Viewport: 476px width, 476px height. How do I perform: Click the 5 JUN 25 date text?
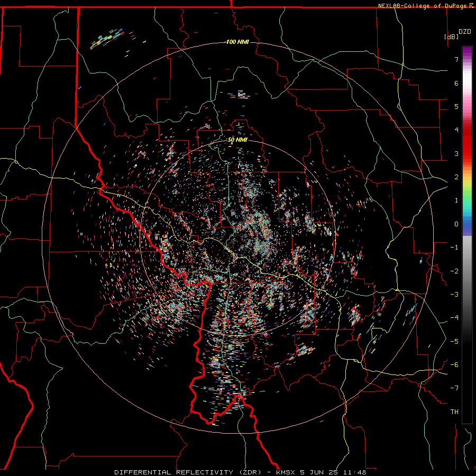[x=319, y=472]
